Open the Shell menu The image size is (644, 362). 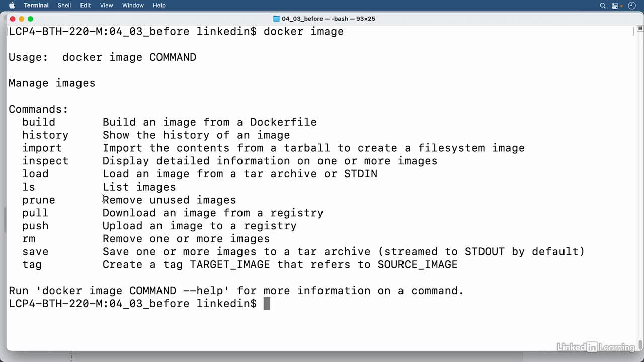click(x=64, y=5)
